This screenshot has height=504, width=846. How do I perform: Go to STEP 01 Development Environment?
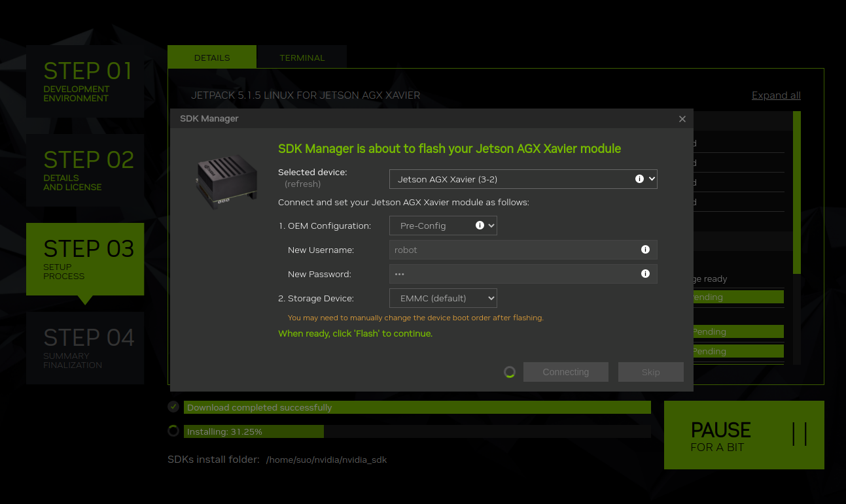(85, 81)
